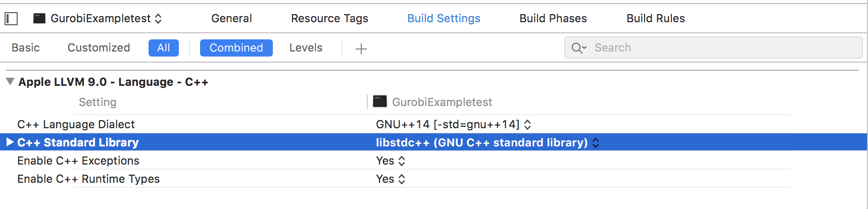Switch filter to Basic settings
Screen dimensions: 868x209
[x=26, y=47]
